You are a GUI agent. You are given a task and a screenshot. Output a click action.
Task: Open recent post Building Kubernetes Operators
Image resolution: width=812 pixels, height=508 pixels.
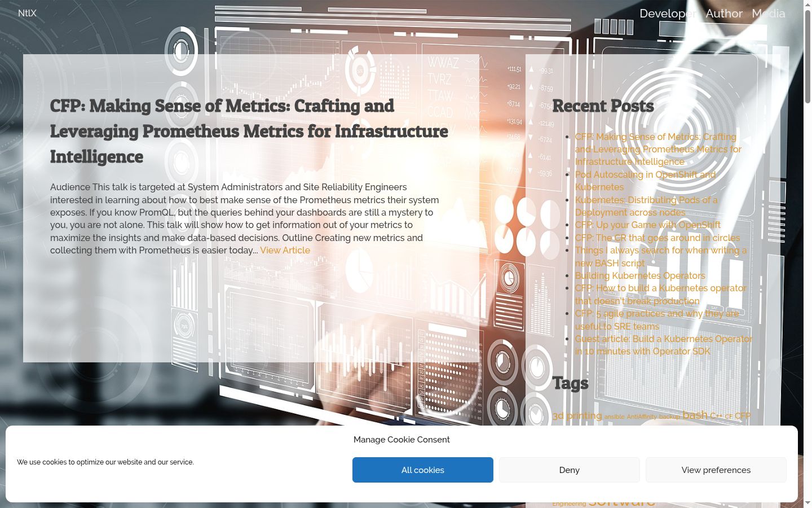pyautogui.click(x=640, y=275)
